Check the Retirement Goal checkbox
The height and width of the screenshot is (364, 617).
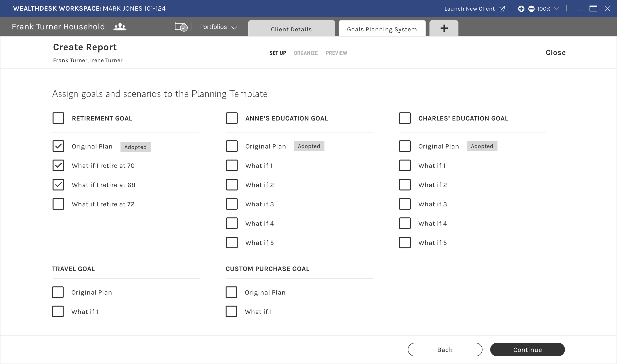click(58, 118)
